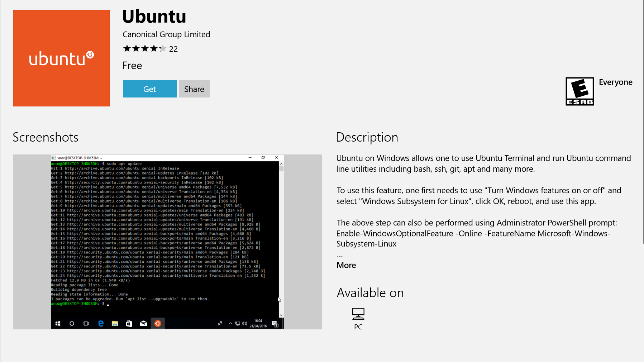Click the tray overflow chevron in the screenshot
The width and height of the screenshot is (644, 362).
230,324
